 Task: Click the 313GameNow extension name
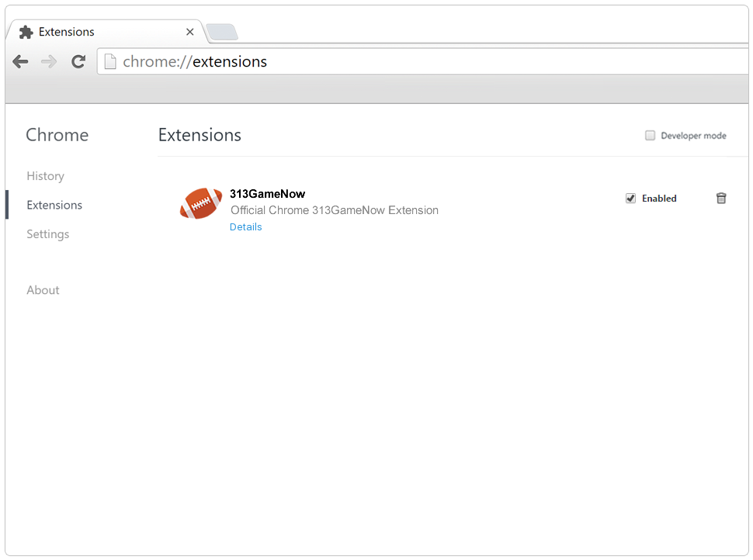[x=267, y=194]
